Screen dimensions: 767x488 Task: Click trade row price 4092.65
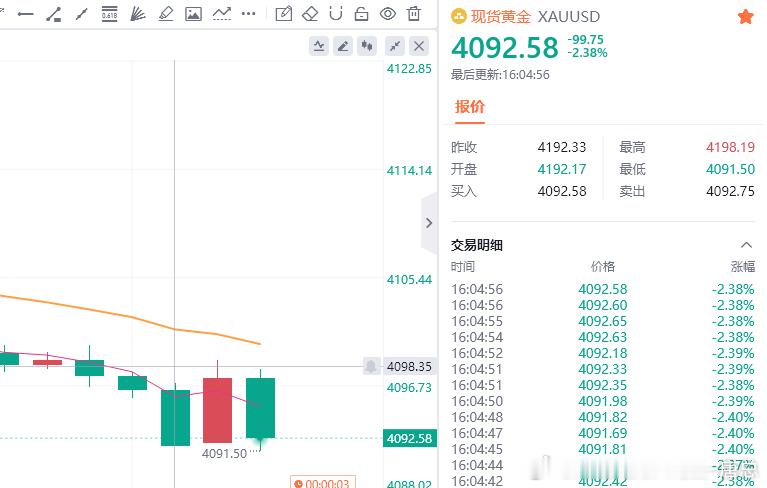603,321
